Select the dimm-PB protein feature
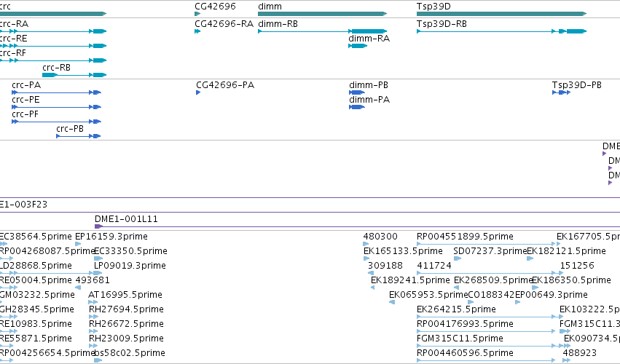Screen dimensions: 620x364 (357, 92)
